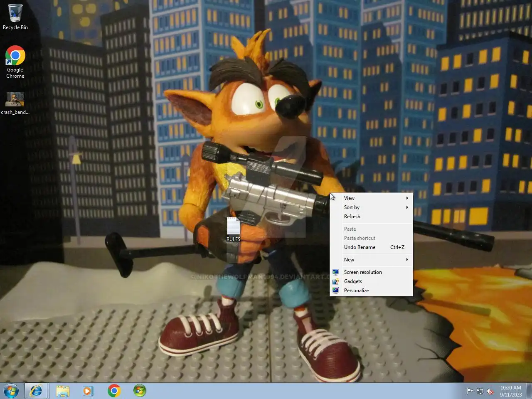Open Windows Media Player from taskbar
Viewport: 532px width, 399px height.
point(88,391)
